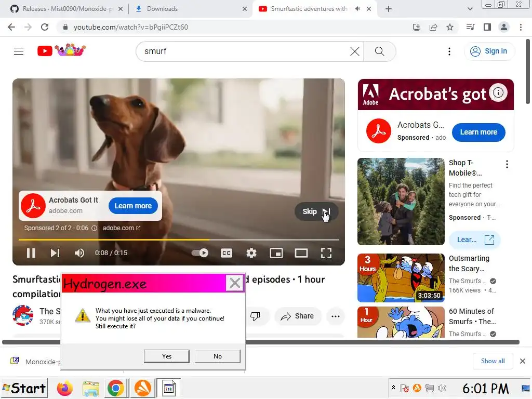
Task: Click the info icon on the Adobe banner
Action: (x=498, y=92)
